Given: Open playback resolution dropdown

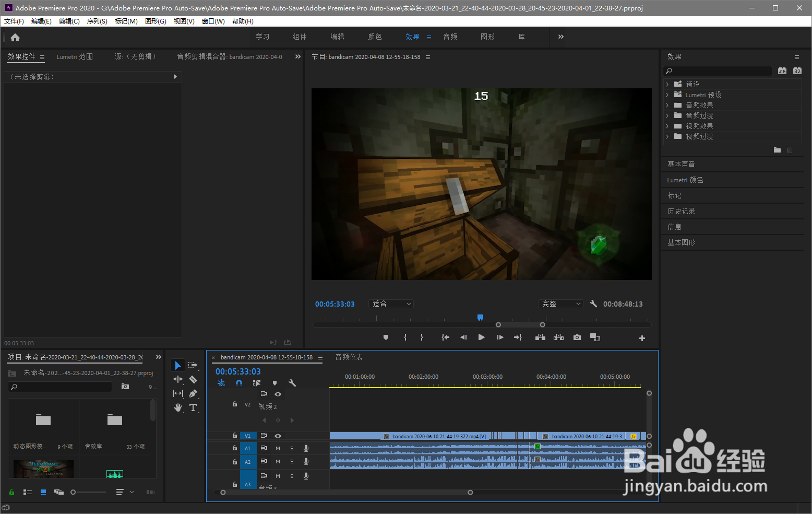Looking at the screenshot, I should click(560, 303).
